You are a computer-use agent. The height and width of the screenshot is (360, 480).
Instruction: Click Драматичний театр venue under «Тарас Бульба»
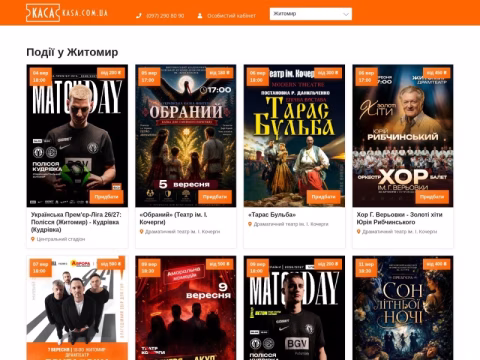click(x=291, y=224)
